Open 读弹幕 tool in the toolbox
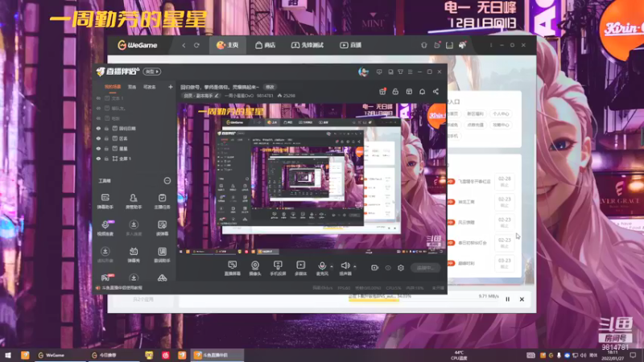This screenshot has width=644, height=362. click(x=162, y=228)
